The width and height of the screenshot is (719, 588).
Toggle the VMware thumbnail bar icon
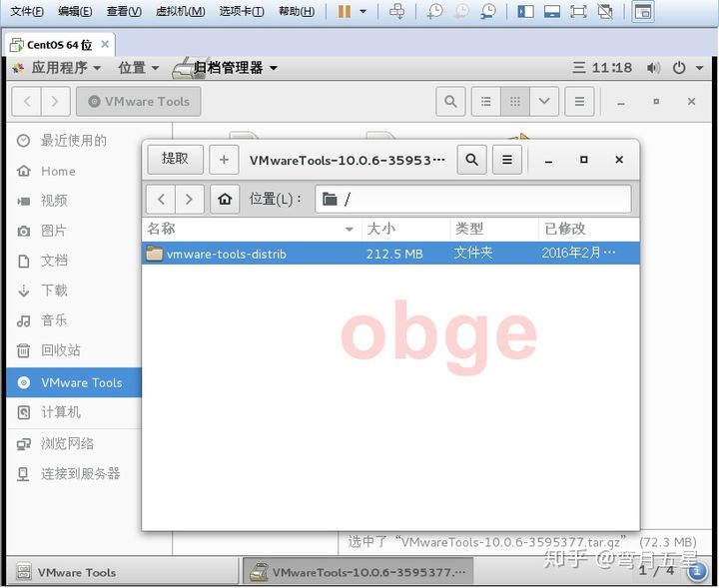(551, 11)
